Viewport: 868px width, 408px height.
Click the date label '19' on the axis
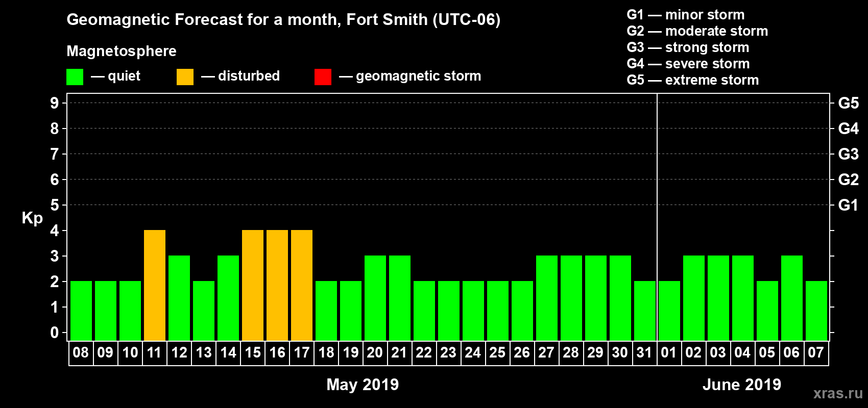[x=350, y=352]
